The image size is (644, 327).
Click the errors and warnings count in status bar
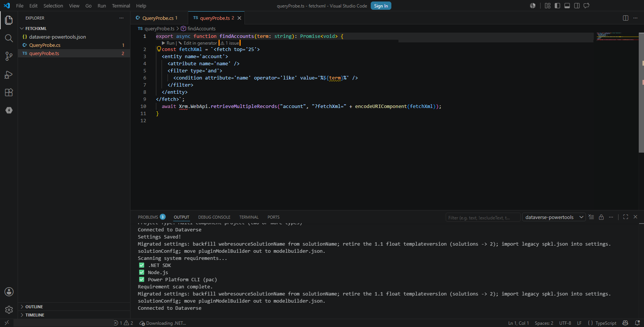(x=123, y=323)
